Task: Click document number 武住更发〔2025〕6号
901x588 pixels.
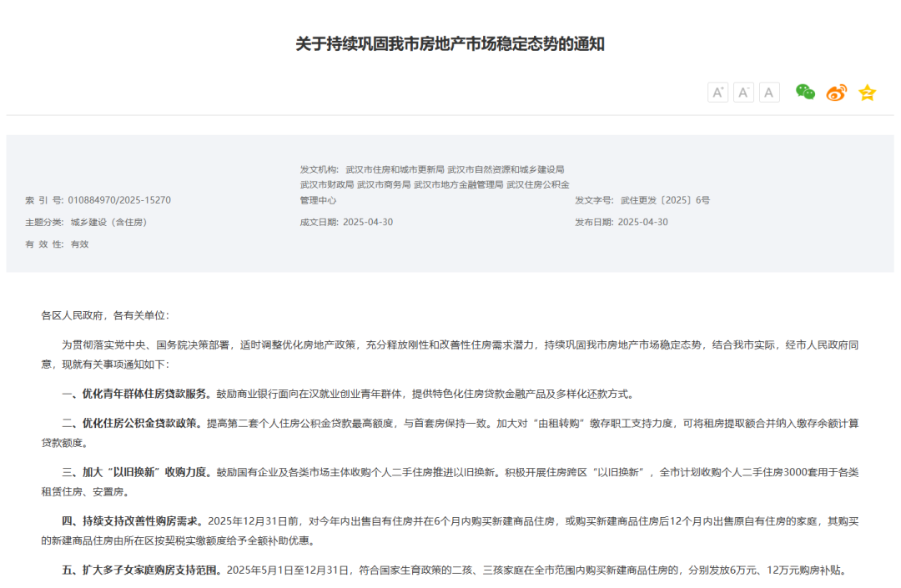Action: point(665,200)
